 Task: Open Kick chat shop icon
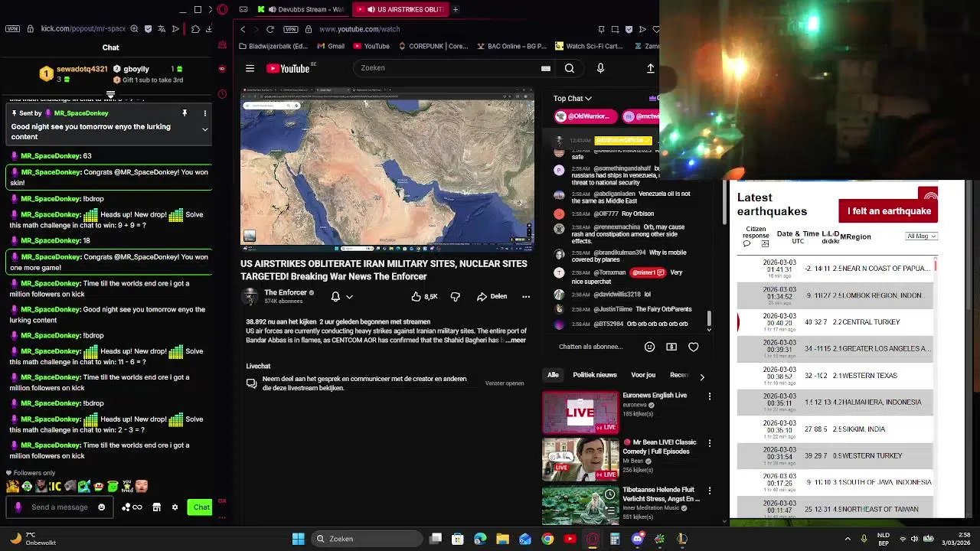coord(156,507)
